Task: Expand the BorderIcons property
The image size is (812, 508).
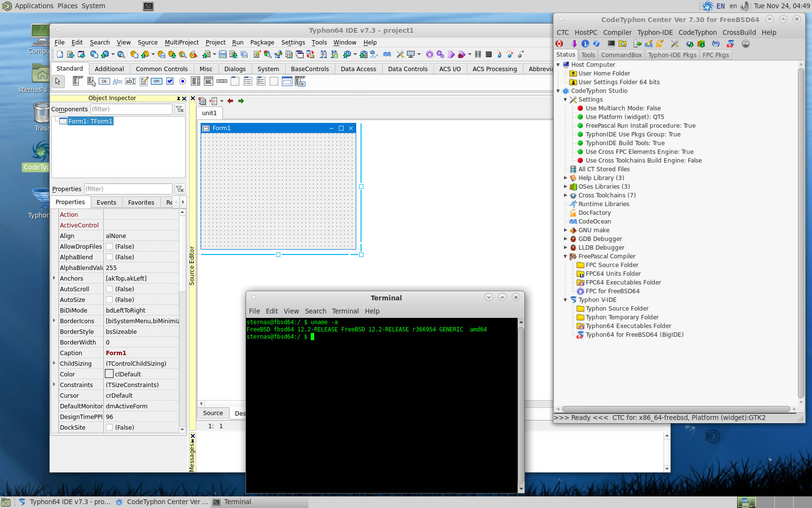Action: click(54, 320)
